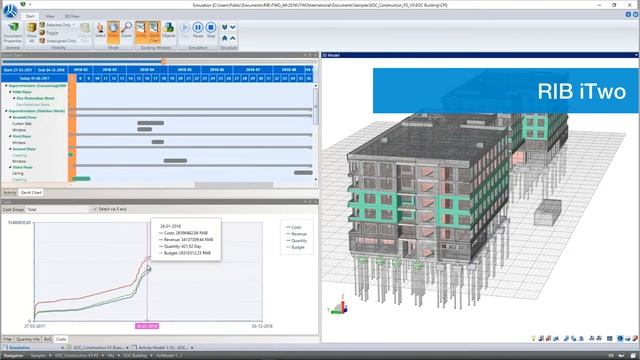Click the Curtain Wall Gantt bar
This screenshot has height=360, width=640.
pyautogui.click(x=151, y=123)
